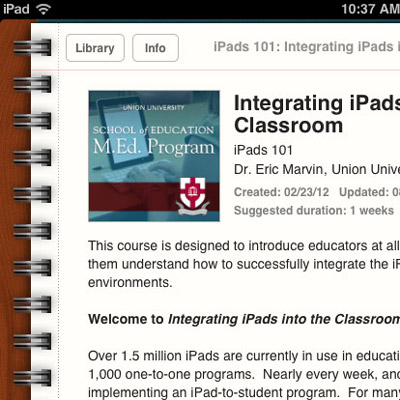Tap the course description paragraph
This screenshot has width=400, height=400.
point(244,264)
